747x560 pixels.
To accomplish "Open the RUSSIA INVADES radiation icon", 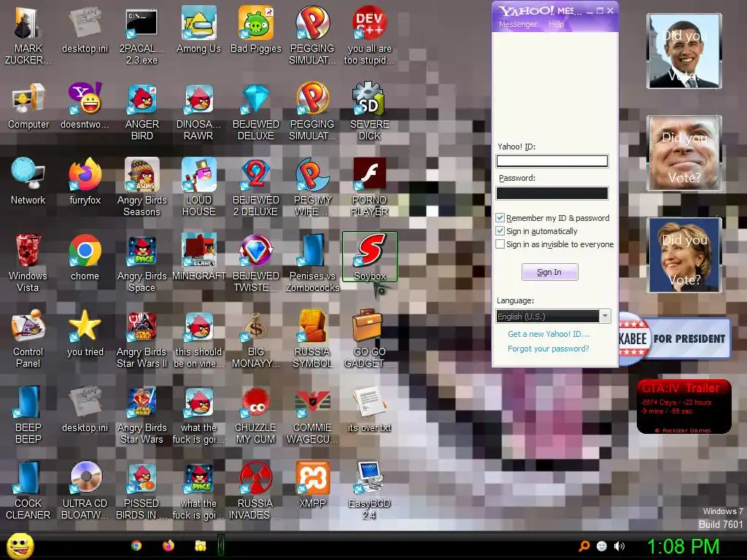I will tap(256, 489).
